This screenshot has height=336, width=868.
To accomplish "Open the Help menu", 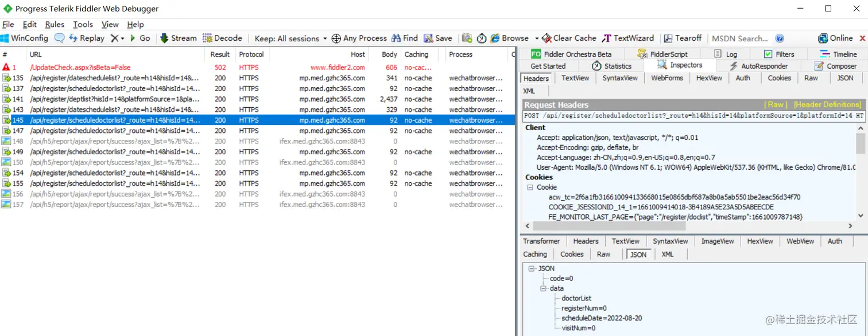I will [x=135, y=24].
